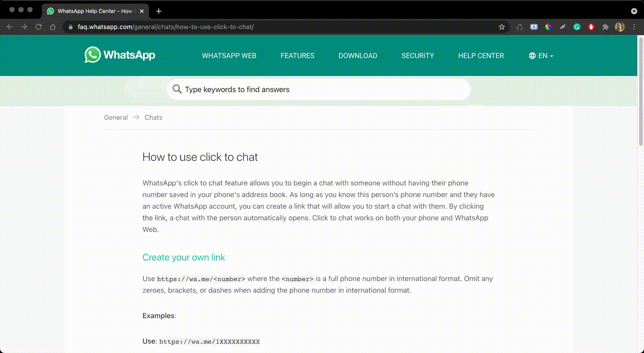Click the search magnifier in the keyword field
Viewport: 644px width, 353px height.
[177, 89]
